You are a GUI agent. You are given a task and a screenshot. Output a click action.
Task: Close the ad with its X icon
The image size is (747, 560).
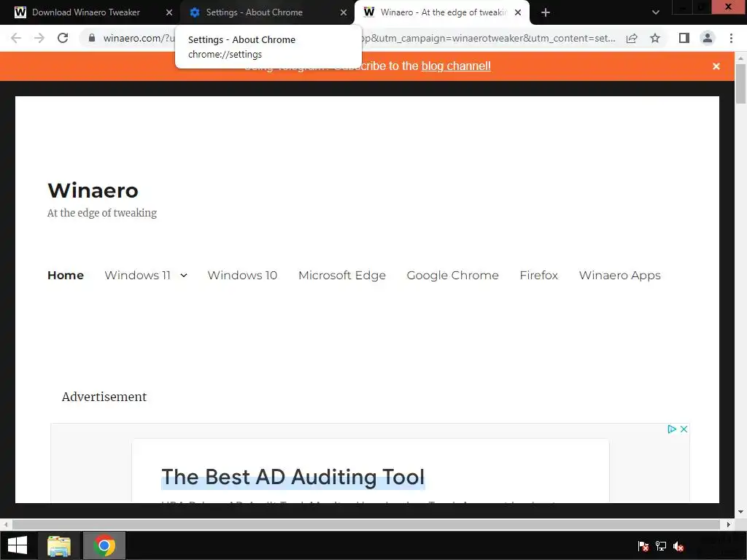point(684,429)
